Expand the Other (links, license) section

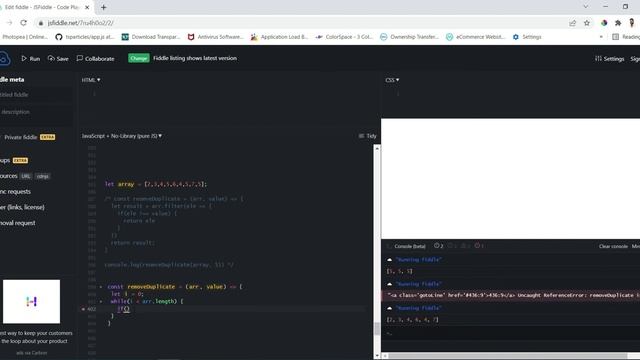22,207
